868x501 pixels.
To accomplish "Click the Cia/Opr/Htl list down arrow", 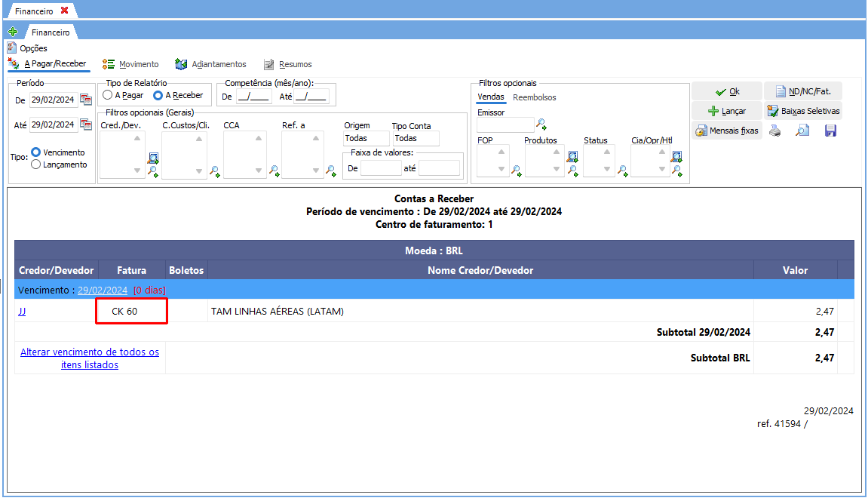I will 662,169.
